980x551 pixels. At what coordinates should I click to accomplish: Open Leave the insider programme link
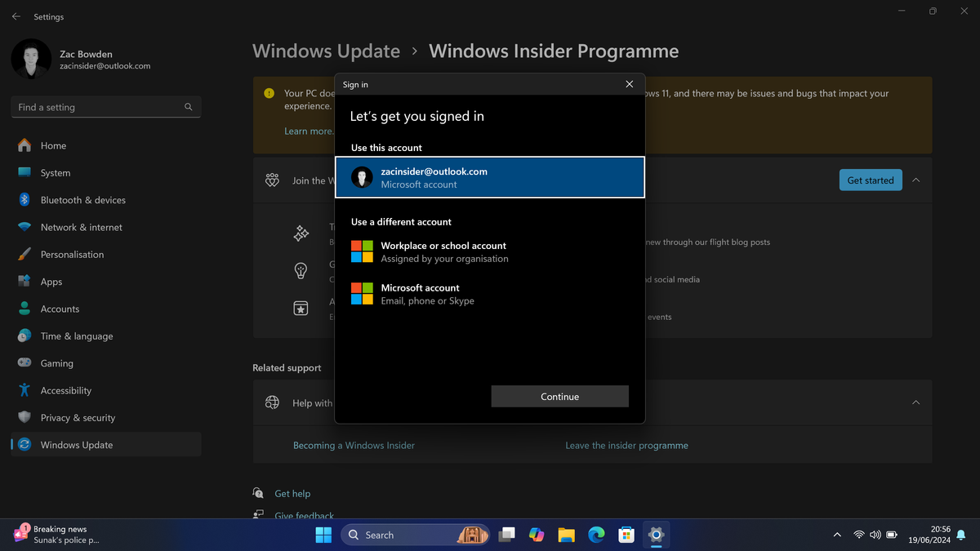626,446
